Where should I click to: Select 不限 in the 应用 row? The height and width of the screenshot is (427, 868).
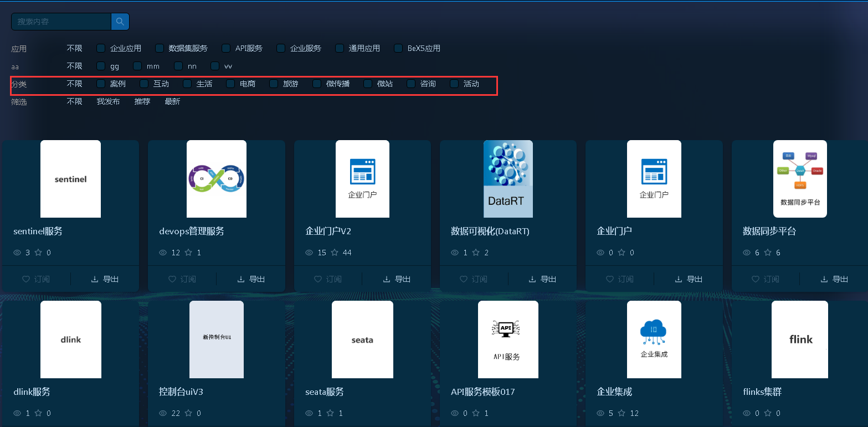click(x=75, y=48)
